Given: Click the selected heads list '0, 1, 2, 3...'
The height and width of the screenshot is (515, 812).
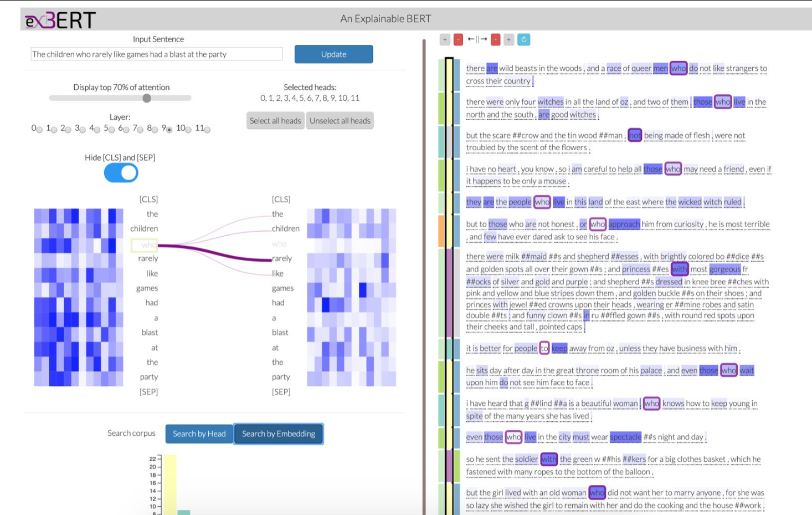Looking at the screenshot, I should [x=310, y=98].
